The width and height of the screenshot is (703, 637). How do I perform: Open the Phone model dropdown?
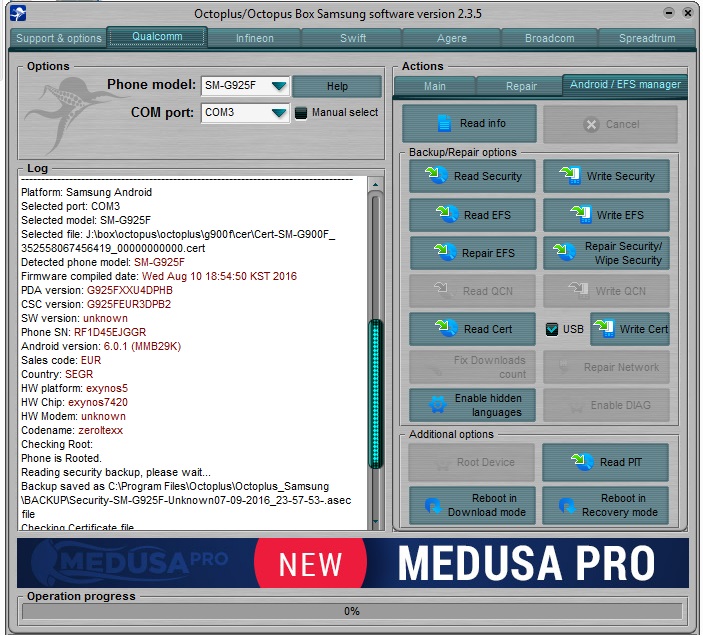click(x=279, y=86)
